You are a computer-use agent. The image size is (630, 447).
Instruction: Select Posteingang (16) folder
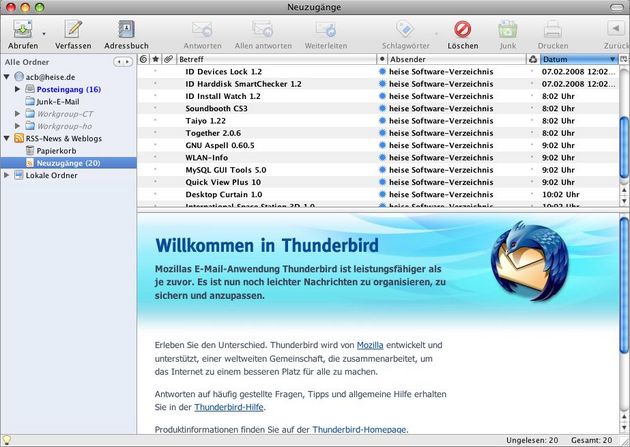point(69,89)
